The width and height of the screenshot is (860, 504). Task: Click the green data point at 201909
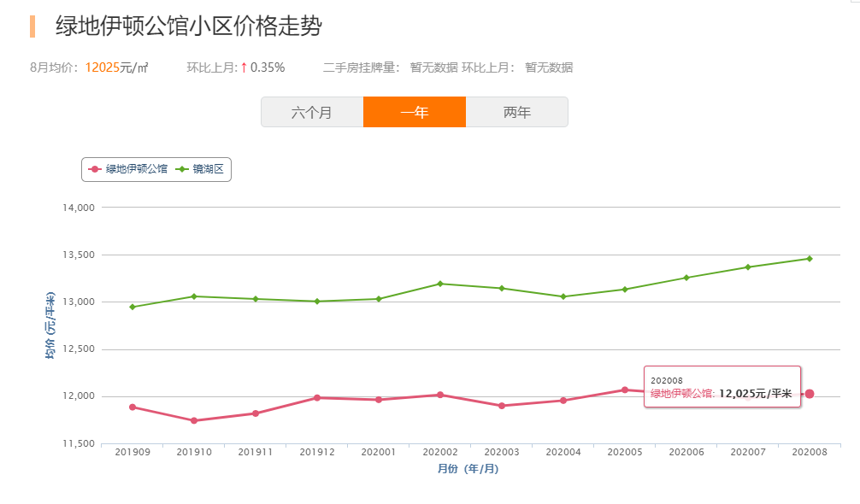click(x=133, y=307)
